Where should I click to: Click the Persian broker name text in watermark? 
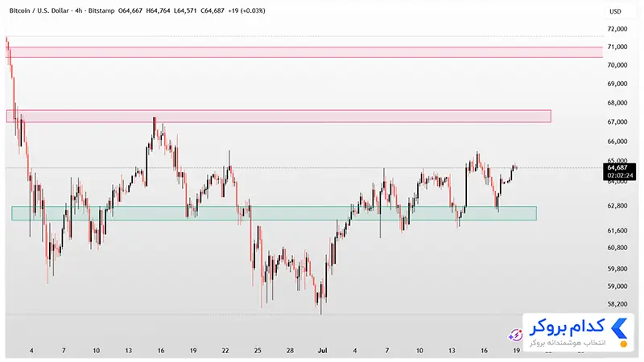coord(567,327)
